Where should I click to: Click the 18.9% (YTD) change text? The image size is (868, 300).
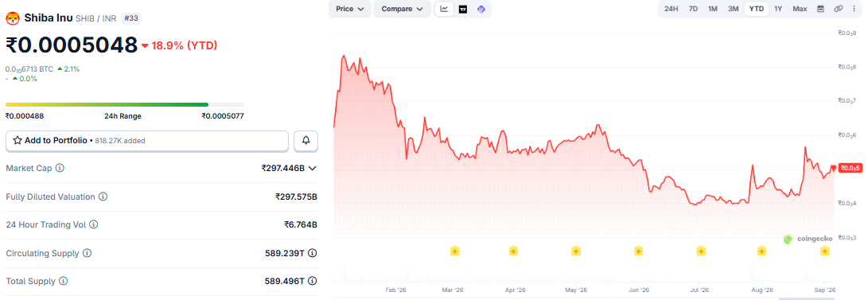coord(185,45)
